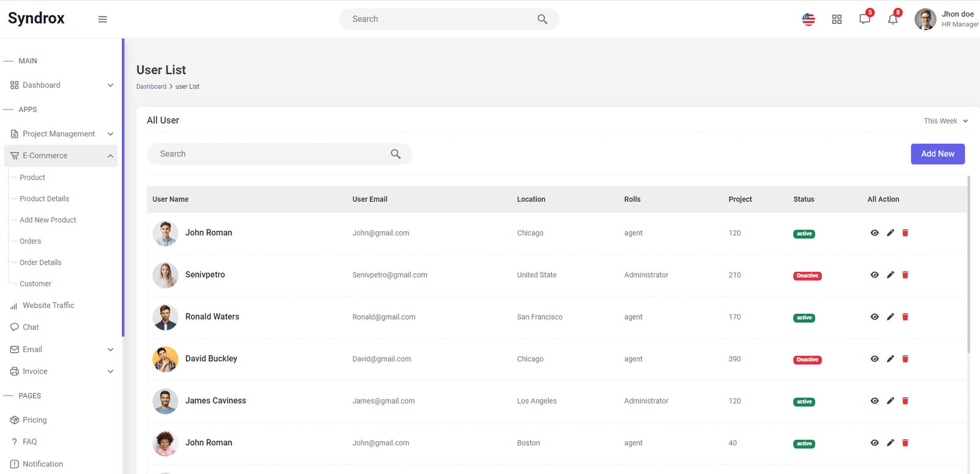Delete John Roman from Chicago
This screenshot has height=474, width=980.
(x=905, y=233)
